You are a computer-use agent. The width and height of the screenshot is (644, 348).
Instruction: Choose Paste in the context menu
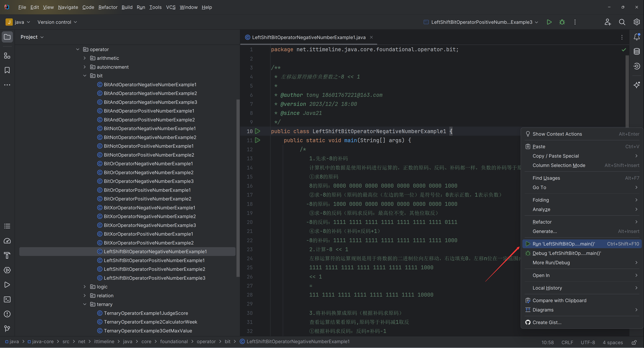click(x=582, y=147)
